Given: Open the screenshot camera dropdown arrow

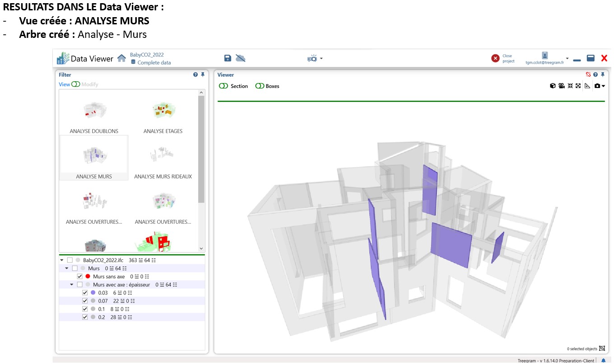Looking at the screenshot, I should coord(603,86).
